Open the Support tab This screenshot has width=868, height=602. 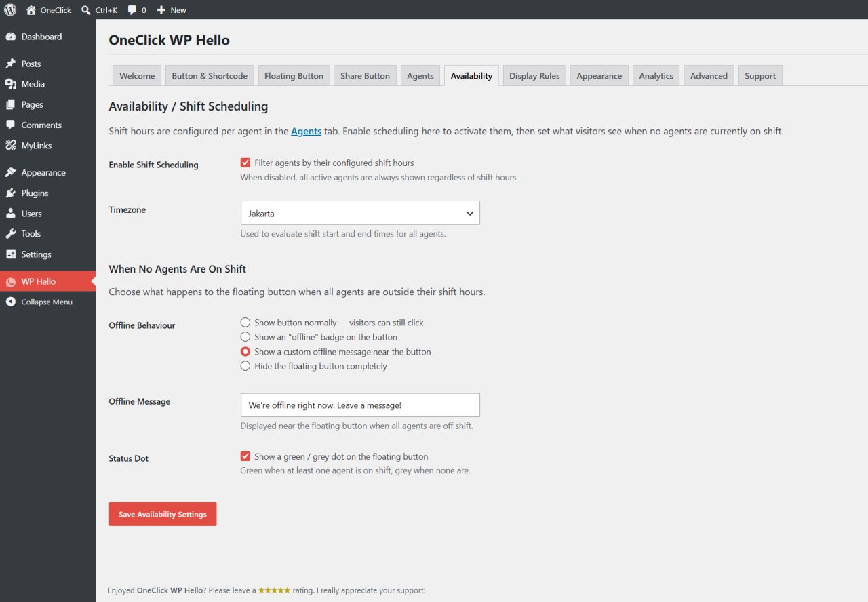[760, 76]
